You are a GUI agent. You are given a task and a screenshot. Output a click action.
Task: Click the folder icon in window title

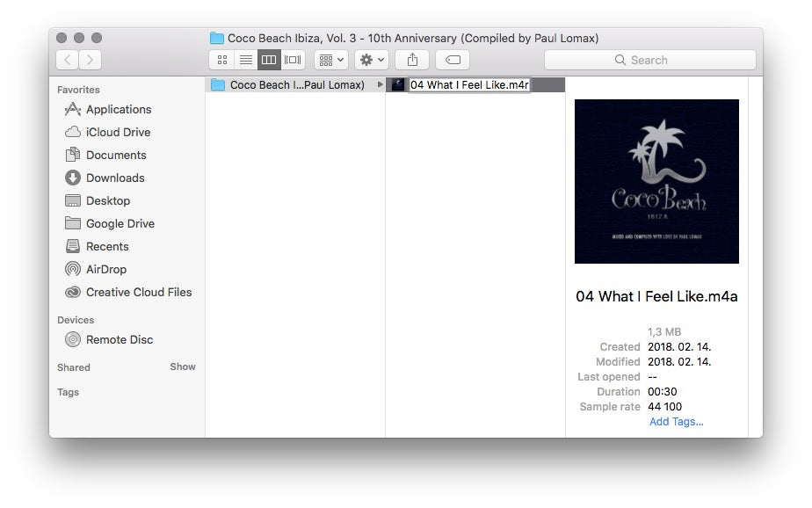[217, 39]
